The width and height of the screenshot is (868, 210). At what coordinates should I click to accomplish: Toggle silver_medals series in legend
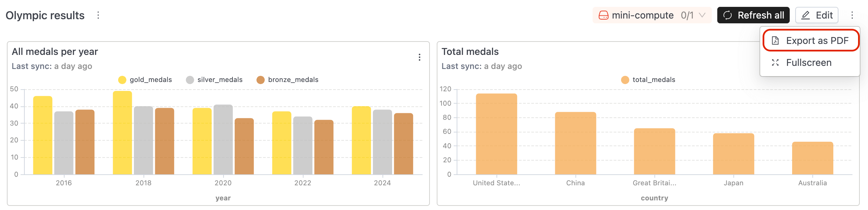click(214, 80)
